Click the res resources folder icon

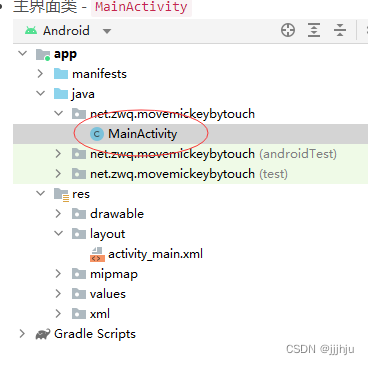[61, 194]
